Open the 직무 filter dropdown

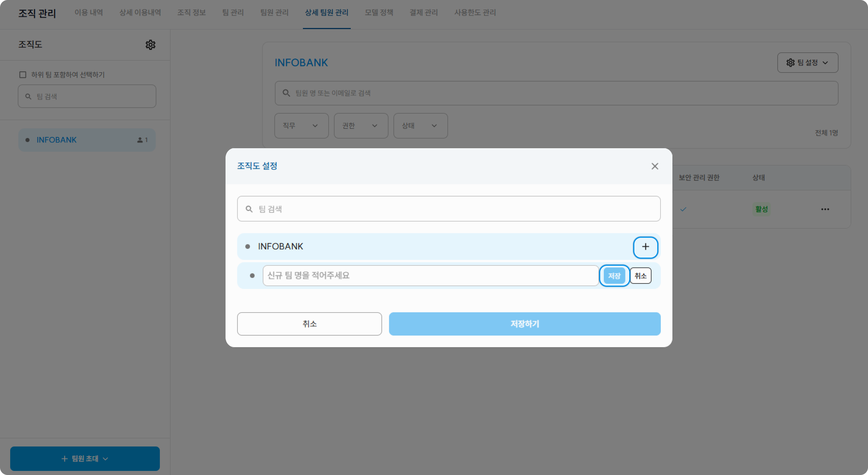tap(301, 126)
